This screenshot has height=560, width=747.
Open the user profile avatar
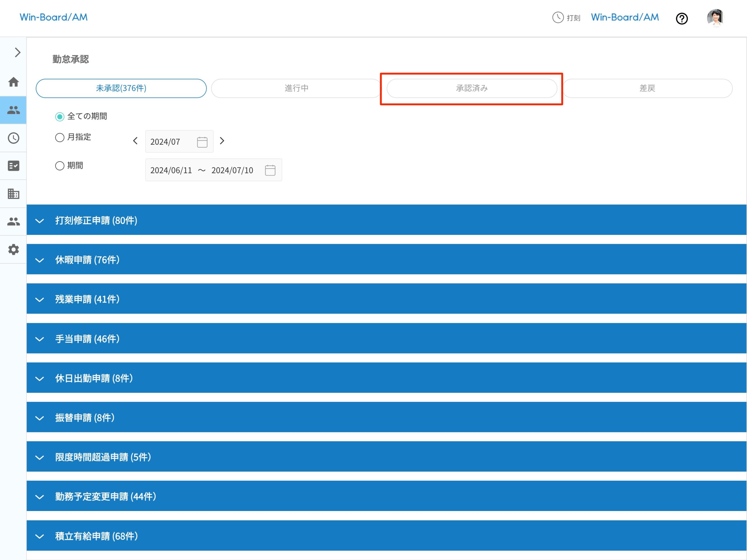[715, 17]
